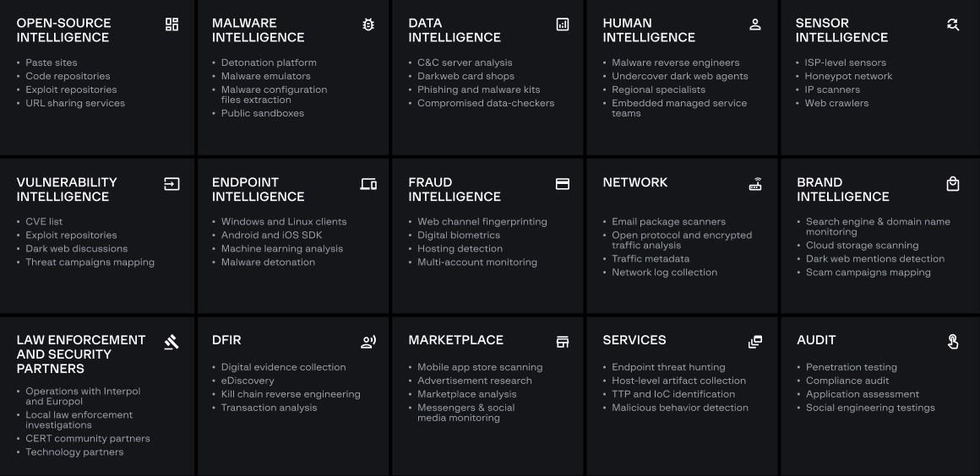Click the Brand Intelligence shopping bag icon
The width and height of the screenshot is (980, 476).
pos(953,184)
